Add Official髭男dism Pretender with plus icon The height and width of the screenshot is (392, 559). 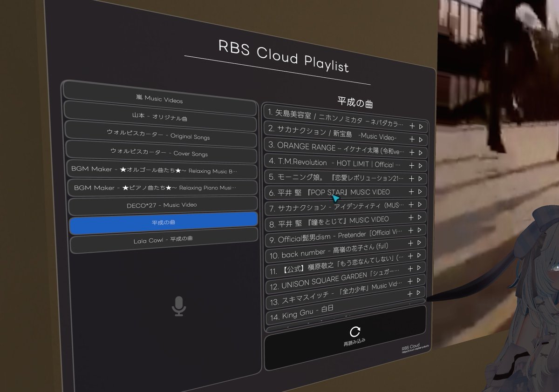[x=411, y=230]
